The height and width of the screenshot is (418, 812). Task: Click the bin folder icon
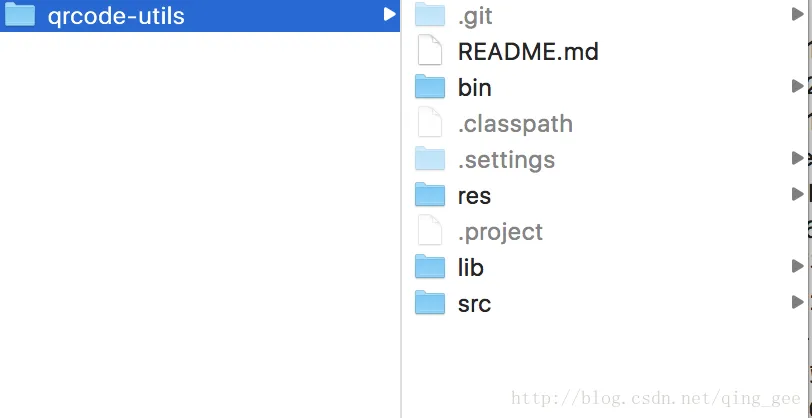click(429, 87)
